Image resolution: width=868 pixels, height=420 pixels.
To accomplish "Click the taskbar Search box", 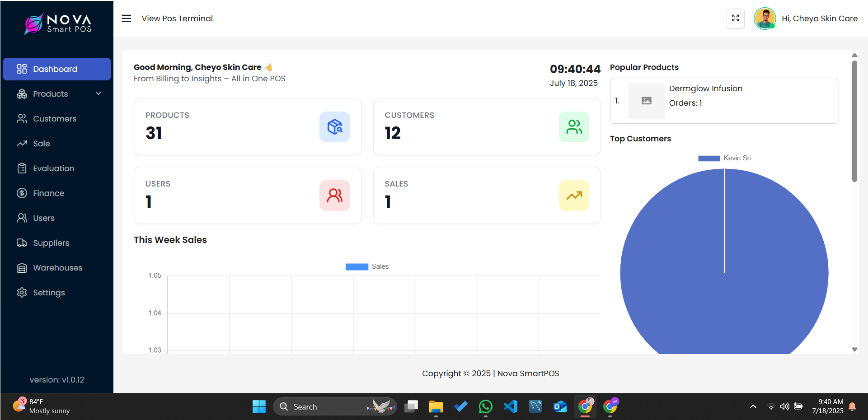I will pyautogui.click(x=335, y=407).
